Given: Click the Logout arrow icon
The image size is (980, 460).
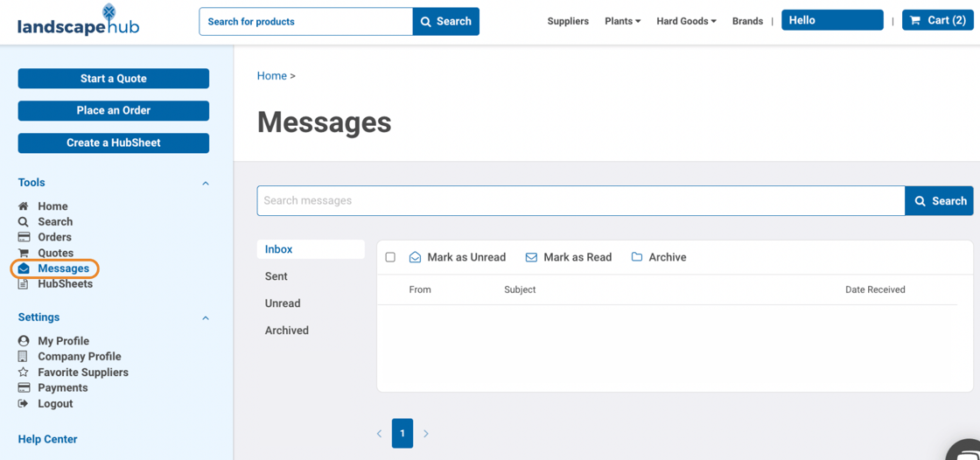Looking at the screenshot, I should (x=24, y=404).
